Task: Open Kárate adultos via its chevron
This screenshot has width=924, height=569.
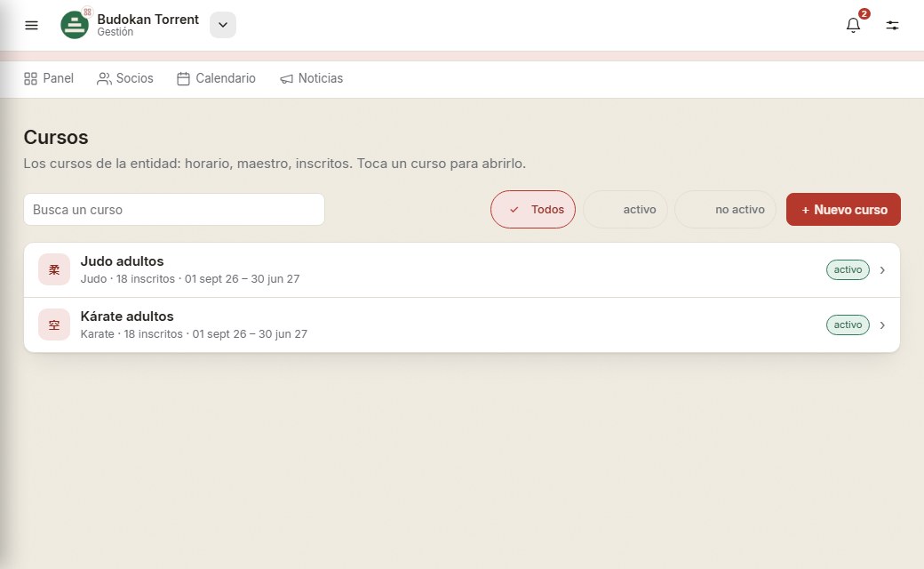Action: click(882, 325)
